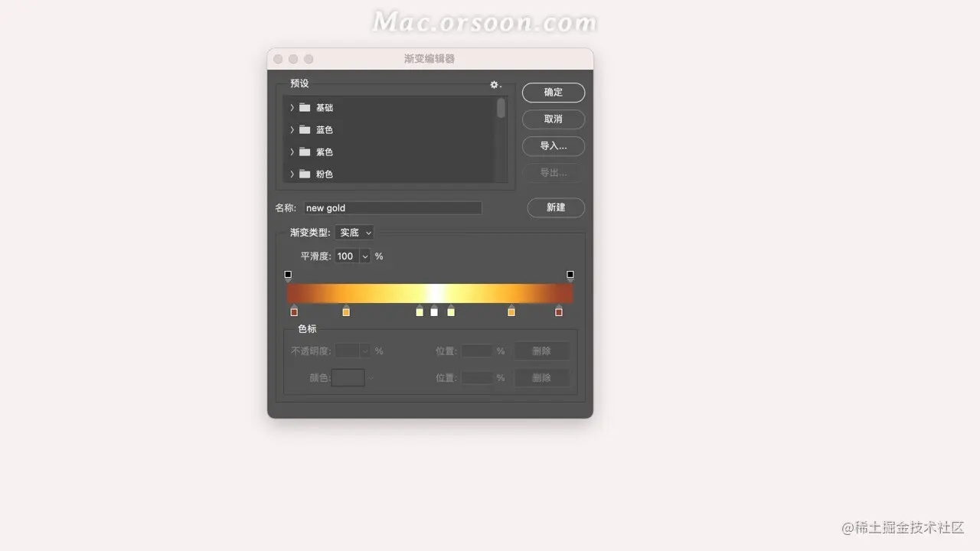Viewport: 980px width, 551px height.
Task: Select the rightmost dark red color stop
Action: [x=559, y=311]
